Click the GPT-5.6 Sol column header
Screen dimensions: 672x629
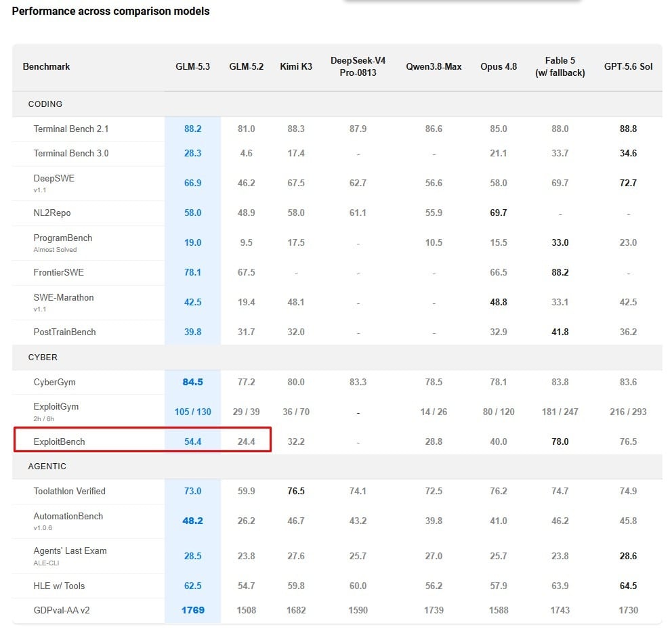[628, 66]
